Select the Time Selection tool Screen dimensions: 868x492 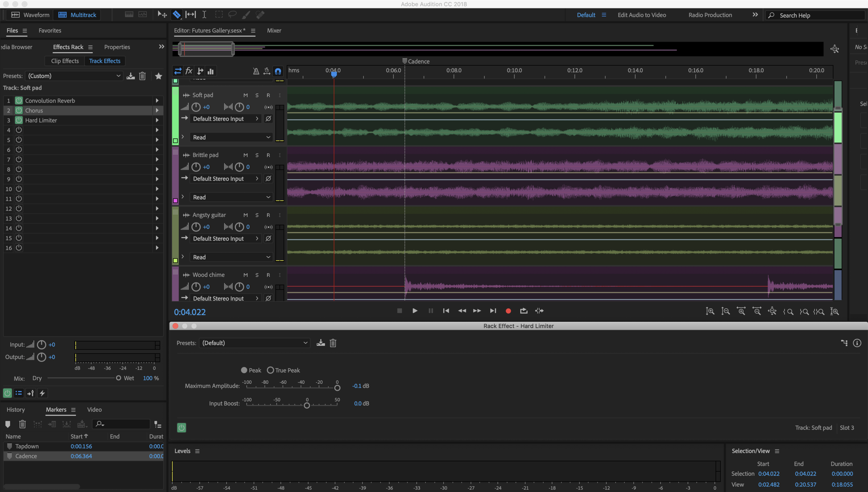204,15
